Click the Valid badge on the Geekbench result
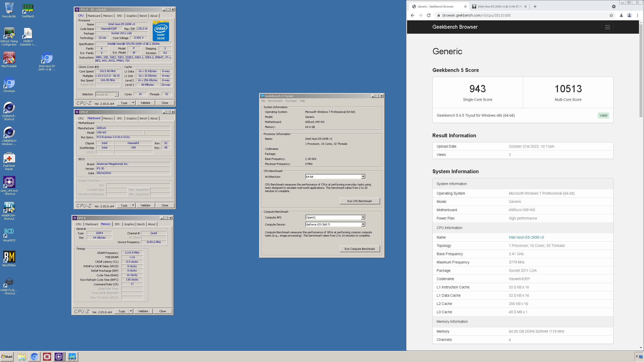The height and width of the screenshot is (362, 644). tap(603, 115)
